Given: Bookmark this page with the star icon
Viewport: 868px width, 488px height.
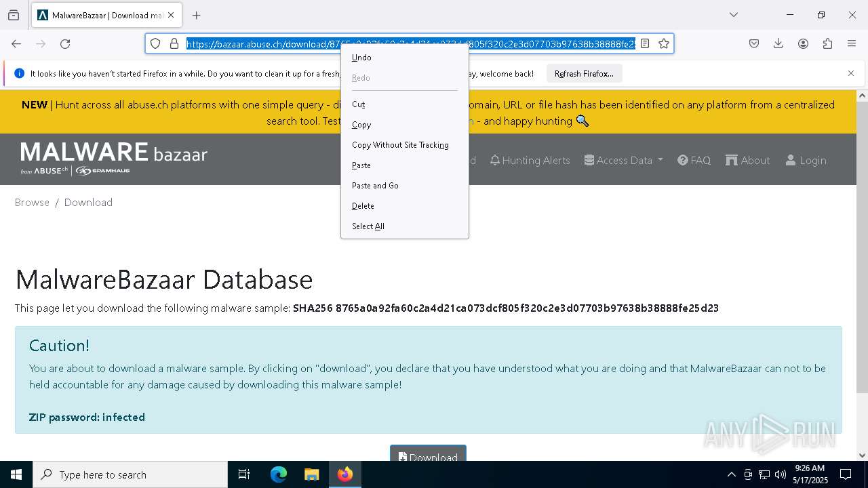Looking at the screenshot, I should tap(664, 43).
